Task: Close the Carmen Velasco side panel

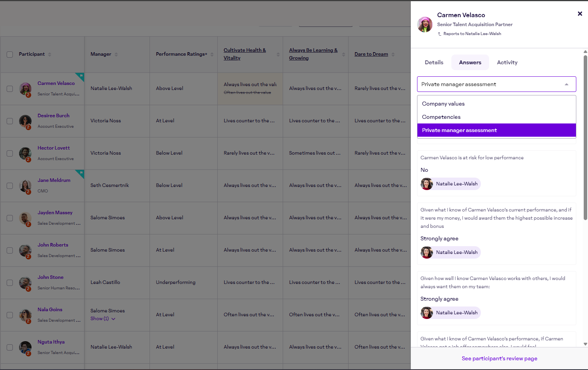Action: click(x=580, y=14)
